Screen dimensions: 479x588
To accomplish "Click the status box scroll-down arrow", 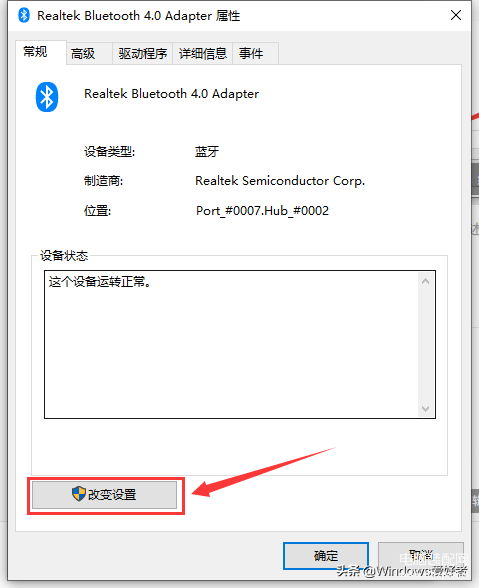I will point(425,408).
